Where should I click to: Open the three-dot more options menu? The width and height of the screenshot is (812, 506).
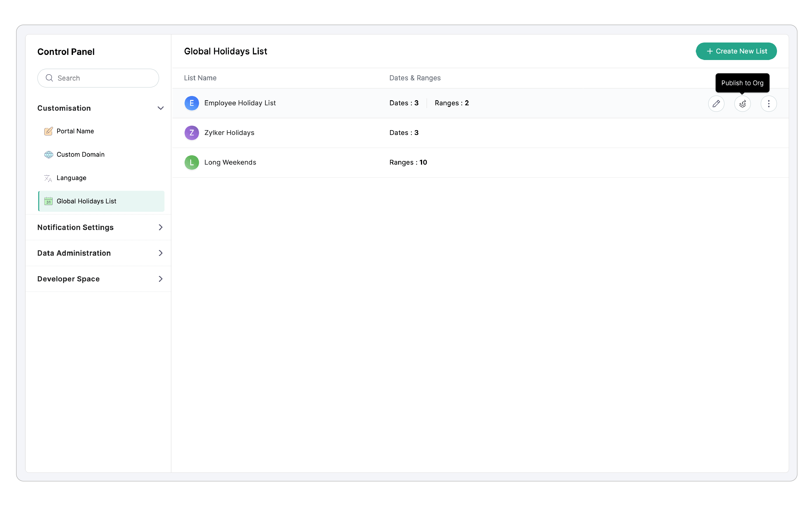768,103
